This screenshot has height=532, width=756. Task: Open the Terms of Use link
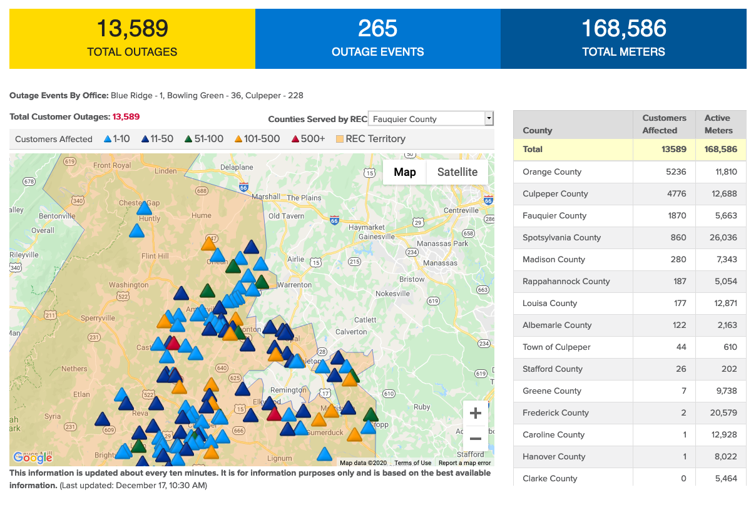tap(412, 463)
